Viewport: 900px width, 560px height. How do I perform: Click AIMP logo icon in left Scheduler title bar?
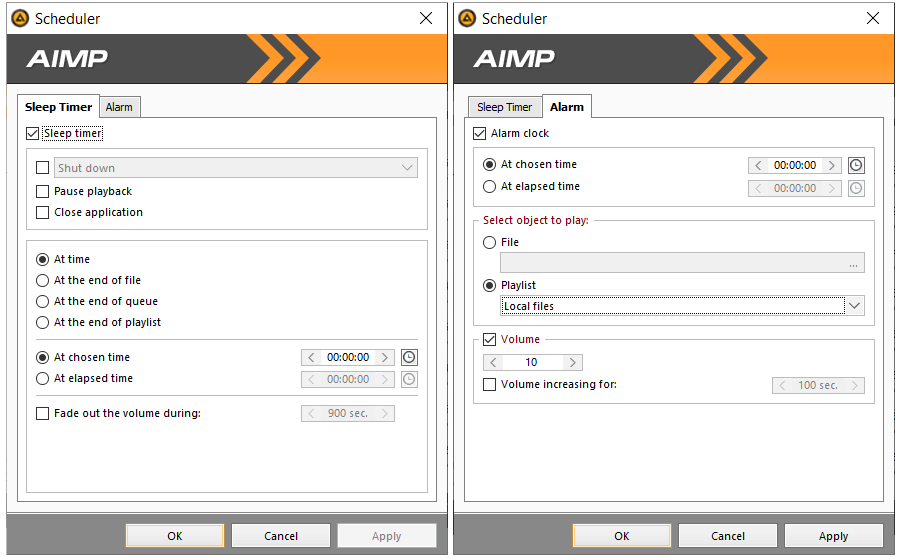coord(20,18)
